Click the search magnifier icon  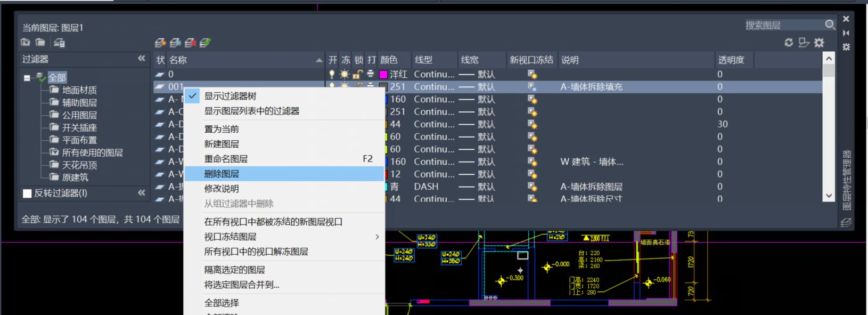click(x=830, y=25)
